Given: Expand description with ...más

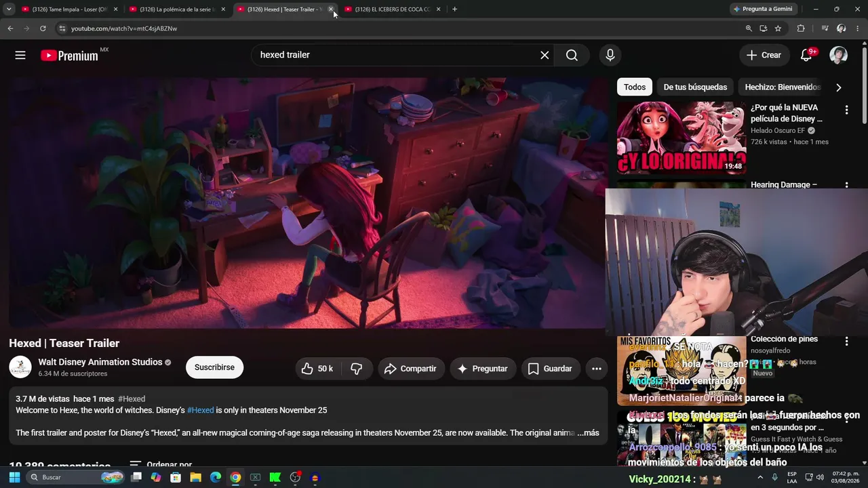Looking at the screenshot, I should [588, 432].
